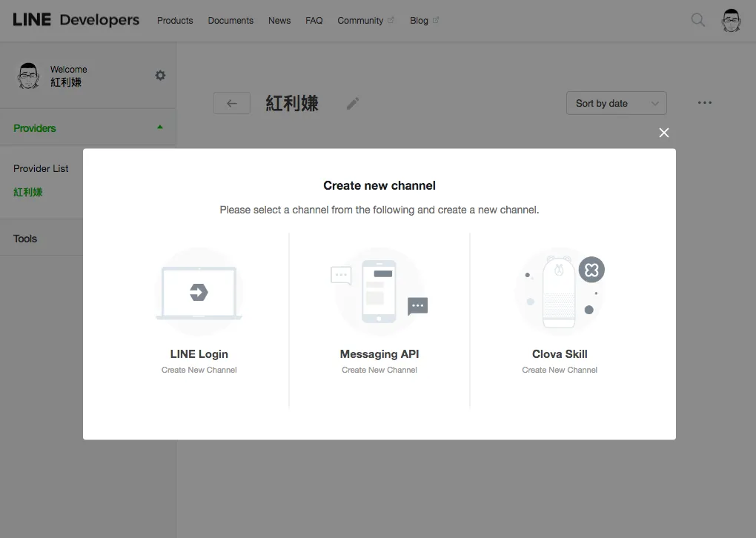Click the LINE Login laptop illustration
This screenshot has width=756, height=538.
199,293
